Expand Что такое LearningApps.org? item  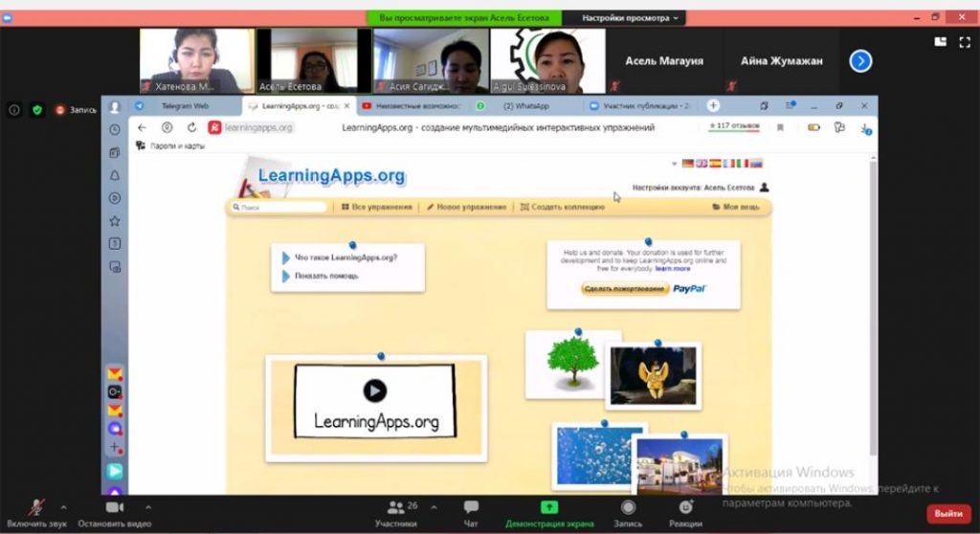pos(340,257)
